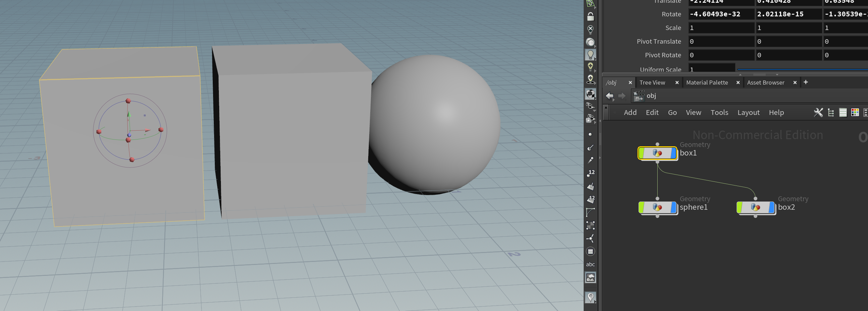Viewport: 868px width, 311px height.
Task: Select the box2 geometry node
Action: click(x=755, y=207)
